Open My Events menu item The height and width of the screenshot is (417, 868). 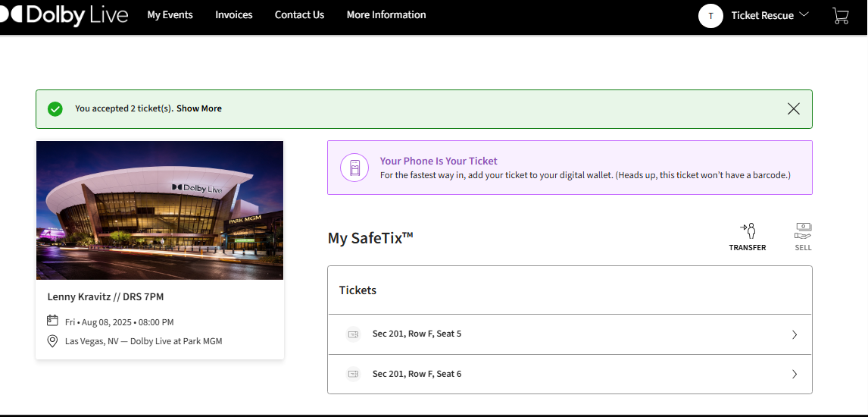(x=170, y=15)
